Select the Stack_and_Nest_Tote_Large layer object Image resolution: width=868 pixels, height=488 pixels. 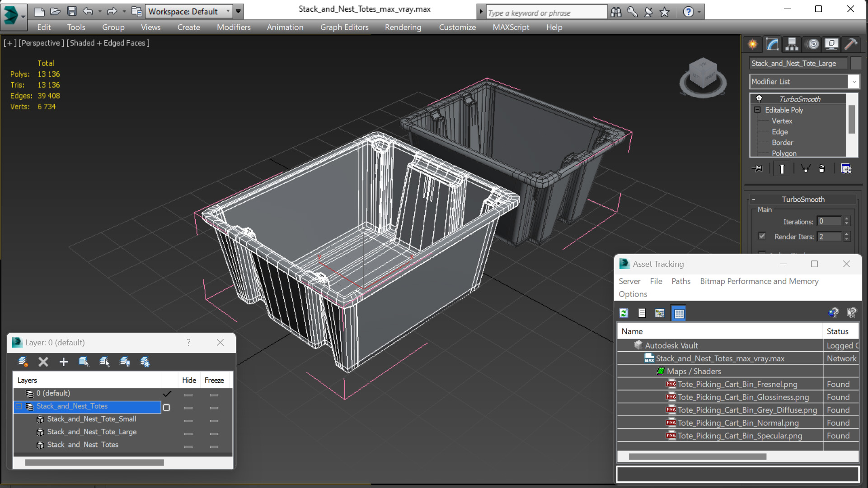tap(92, 432)
